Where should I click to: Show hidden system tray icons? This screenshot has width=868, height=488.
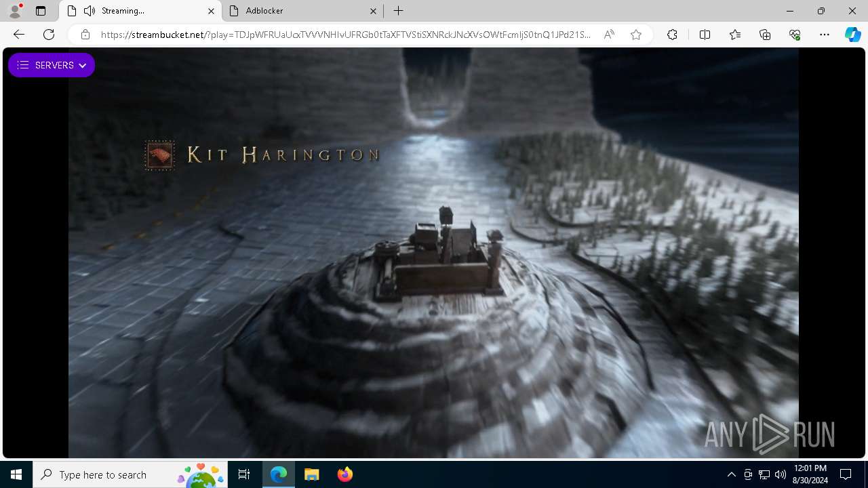pos(731,474)
